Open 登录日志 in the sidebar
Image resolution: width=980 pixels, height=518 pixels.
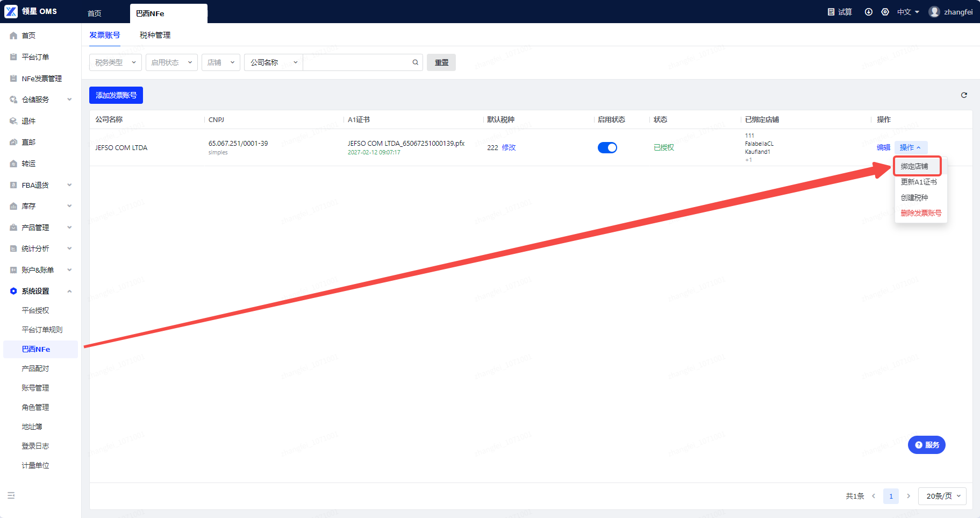pos(35,446)
